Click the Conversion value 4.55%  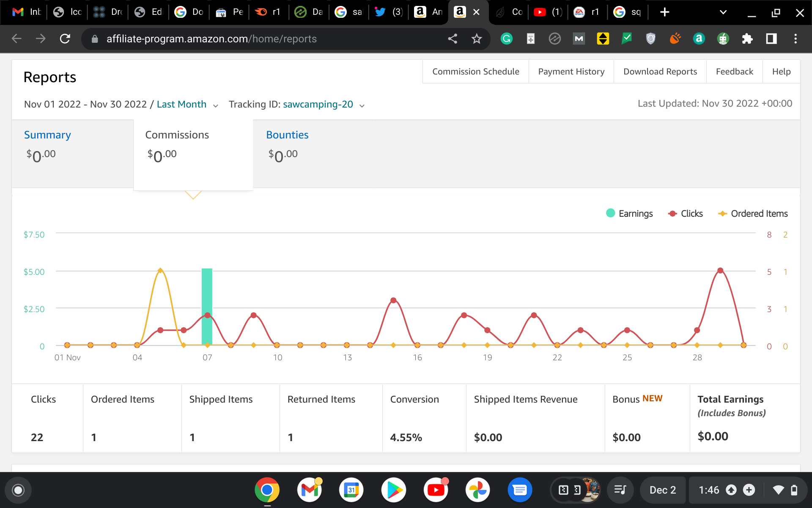[x=406, y=437]
